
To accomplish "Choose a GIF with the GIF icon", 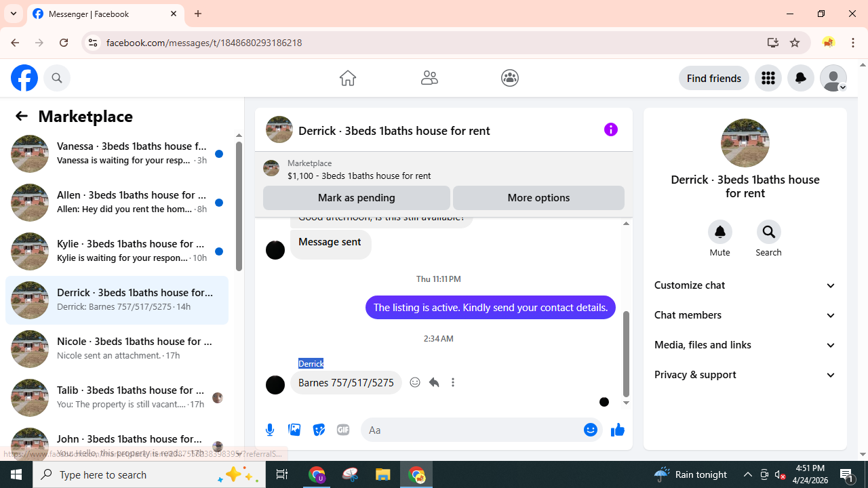I will [x=343, y=430].
